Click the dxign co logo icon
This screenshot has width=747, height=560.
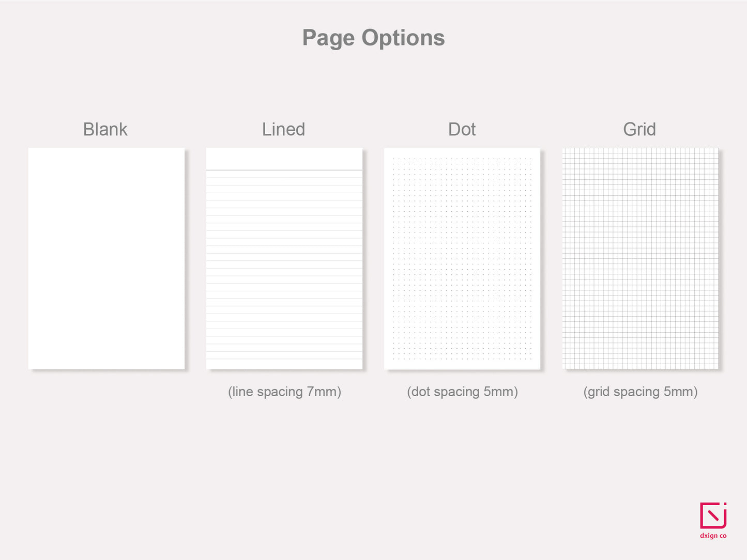[713, 515]
